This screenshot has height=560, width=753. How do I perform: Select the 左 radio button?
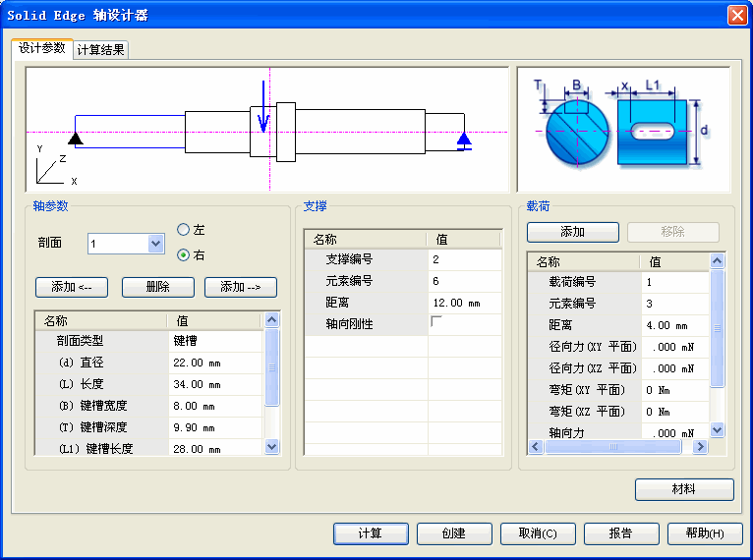(183, 230)
